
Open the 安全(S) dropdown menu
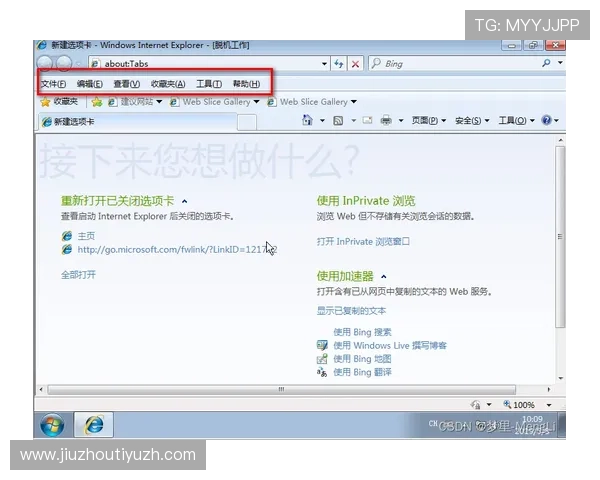pos(472,121)
